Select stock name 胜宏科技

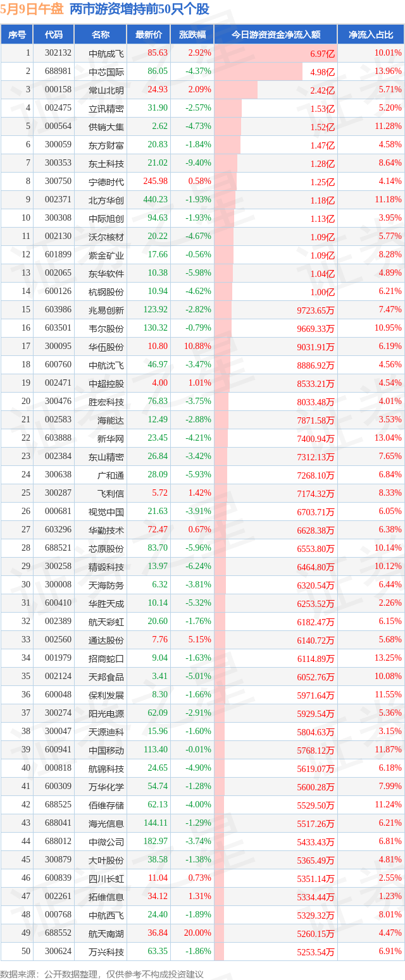pyautogui.click(x=106, y=401)
